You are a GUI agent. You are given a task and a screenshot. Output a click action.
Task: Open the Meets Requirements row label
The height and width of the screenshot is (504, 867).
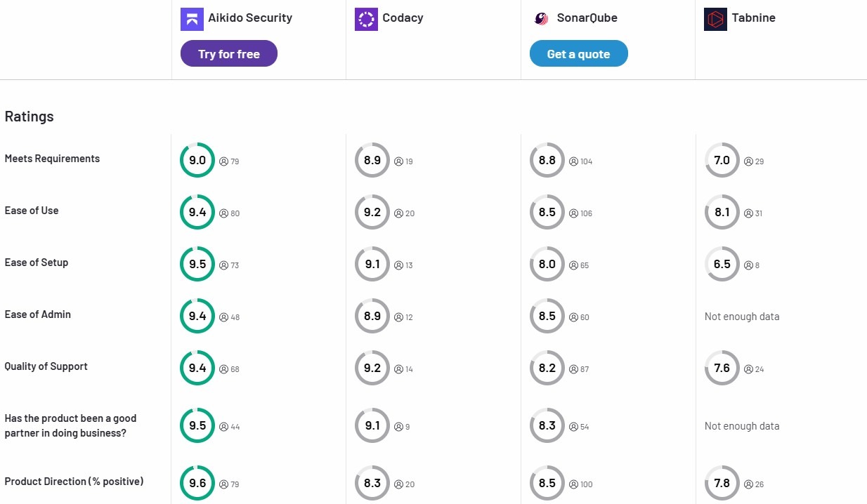[x=52, y=159]
